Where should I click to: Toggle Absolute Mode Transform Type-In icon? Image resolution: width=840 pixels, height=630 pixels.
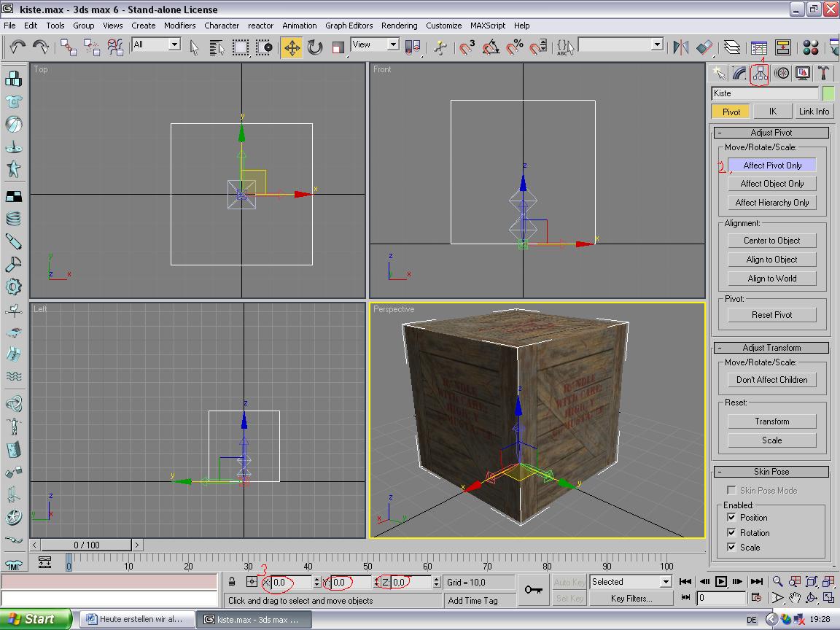(x=252, y=582)
